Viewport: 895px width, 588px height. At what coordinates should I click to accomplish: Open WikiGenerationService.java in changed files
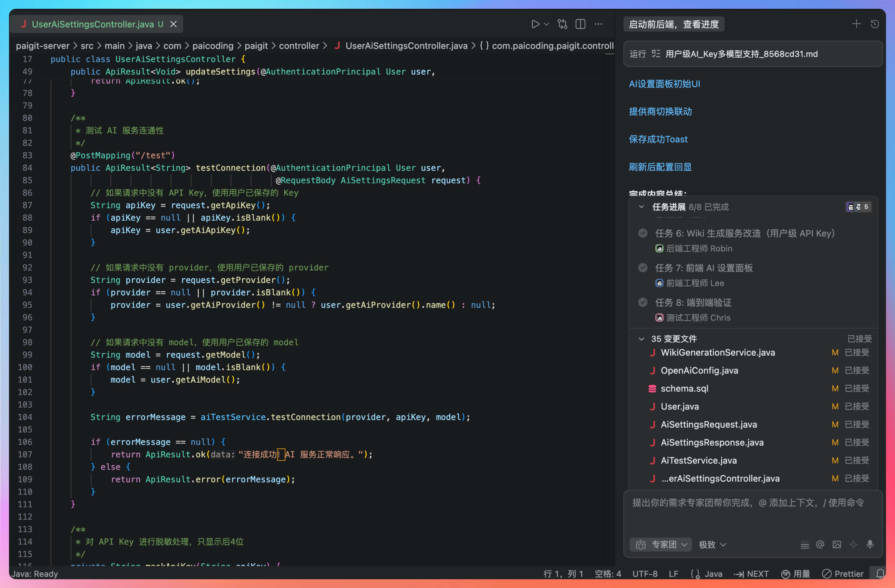pos(718,353)
